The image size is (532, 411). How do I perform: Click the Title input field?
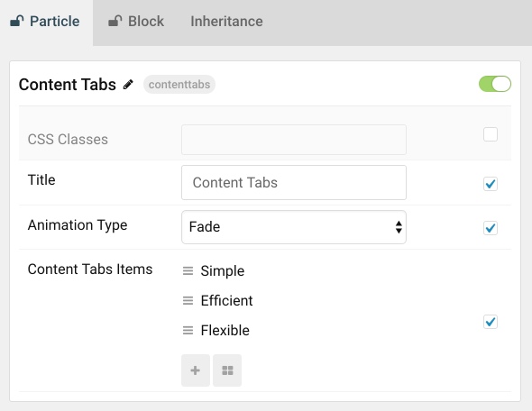pos(294,182)
